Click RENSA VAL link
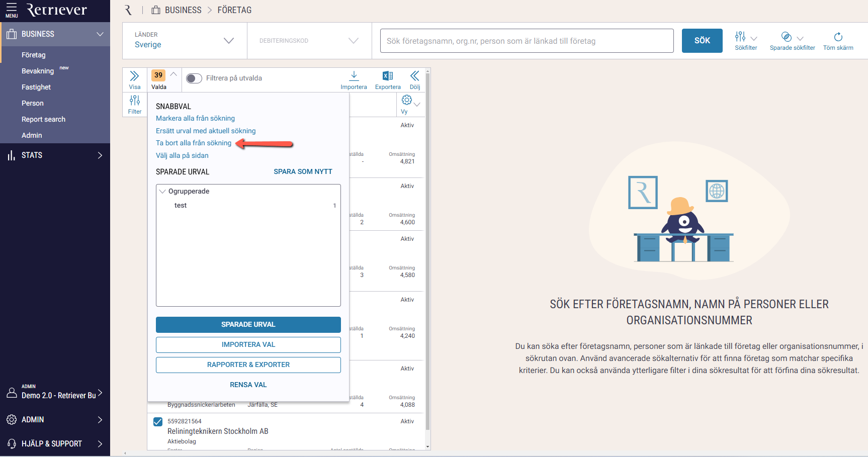This screenshot has height=457, width=868. [248, 385]
